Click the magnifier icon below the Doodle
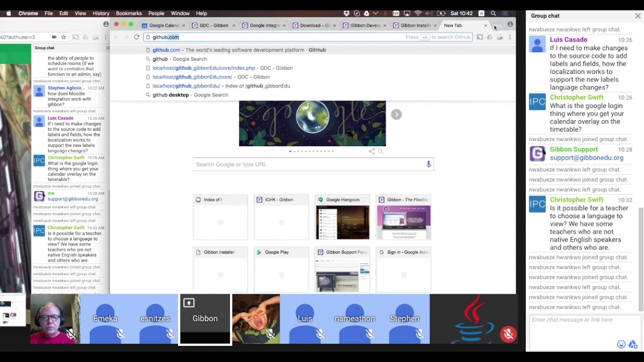The height and width of the screenshot is (362, 644). click(381, 151)
